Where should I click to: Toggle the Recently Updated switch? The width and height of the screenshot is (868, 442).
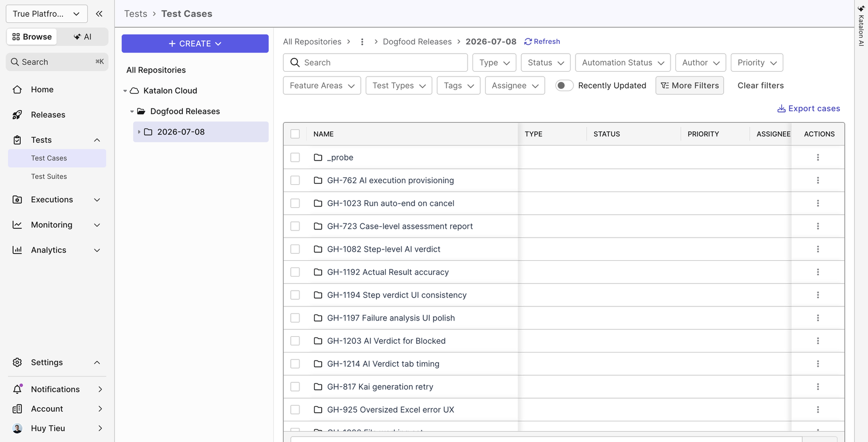point(564,86)
